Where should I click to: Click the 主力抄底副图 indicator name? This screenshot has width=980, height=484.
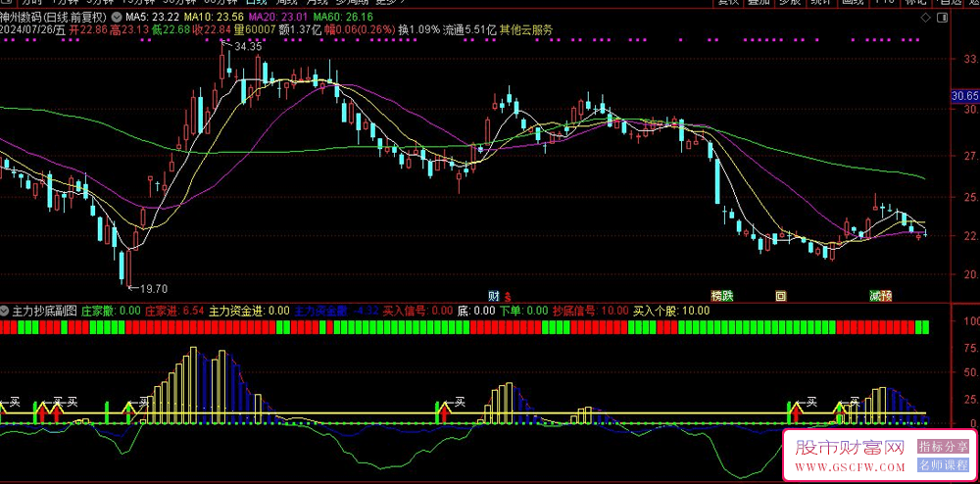pyautogui.click(x=44, y=311)
